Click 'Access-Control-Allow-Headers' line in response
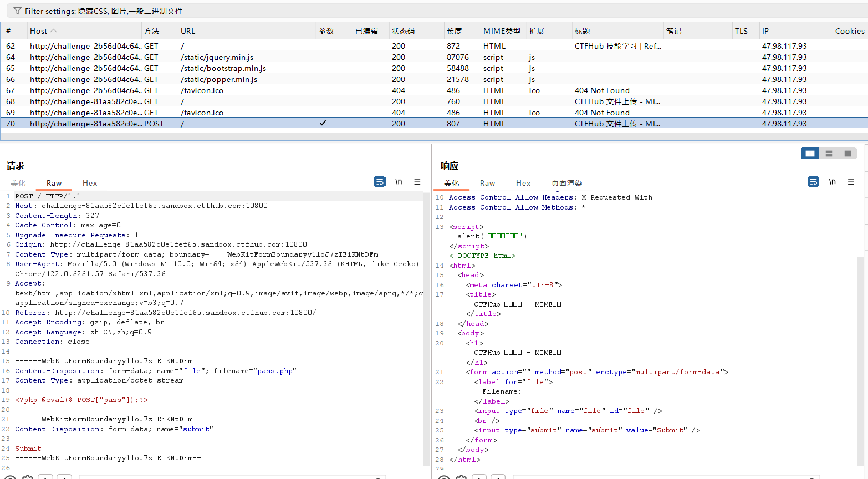868x479 pixels. click(x=550, y=197)
